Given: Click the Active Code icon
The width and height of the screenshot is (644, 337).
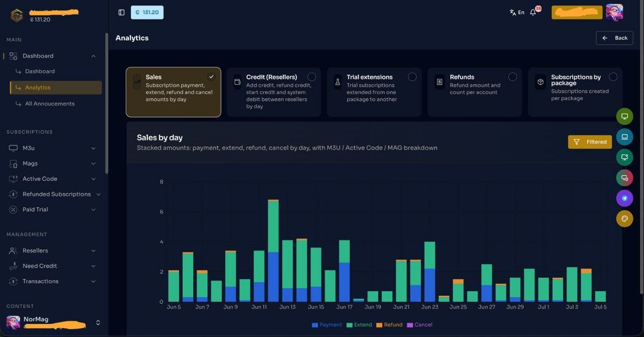Looking at the screenshot, I should tap(14, 179).
